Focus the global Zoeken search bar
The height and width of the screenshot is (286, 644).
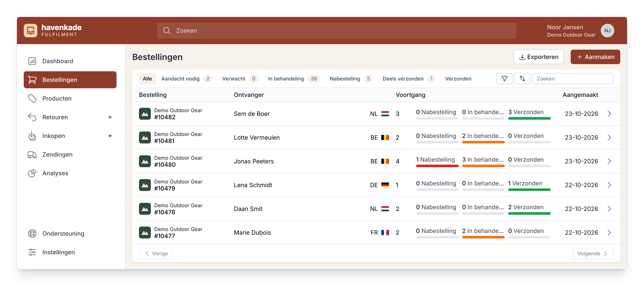tap(337, 31)
